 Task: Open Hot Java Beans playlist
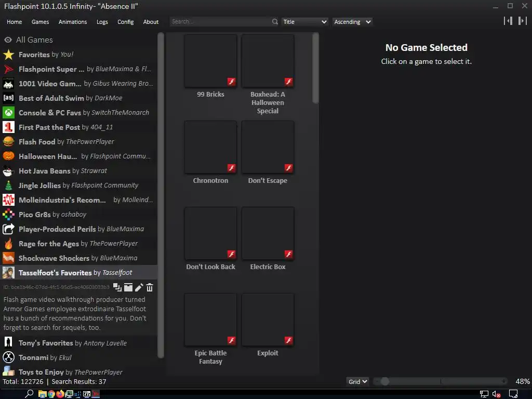click(79, 170)
